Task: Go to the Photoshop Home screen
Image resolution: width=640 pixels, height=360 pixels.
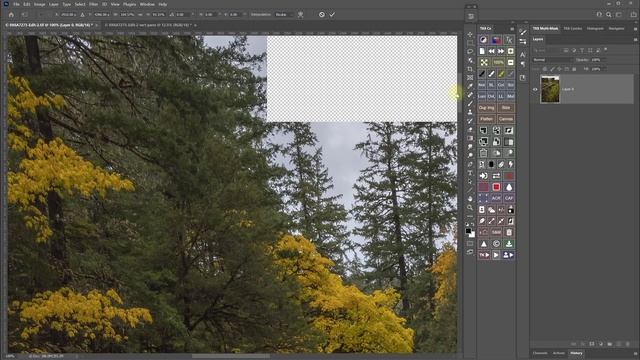Action: coord(11,15)
